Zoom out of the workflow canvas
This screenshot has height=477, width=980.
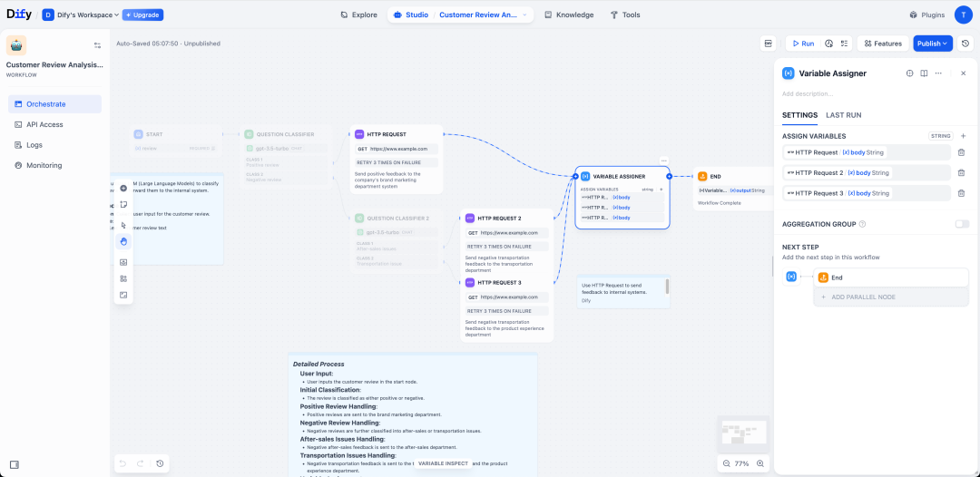(726, 463)
